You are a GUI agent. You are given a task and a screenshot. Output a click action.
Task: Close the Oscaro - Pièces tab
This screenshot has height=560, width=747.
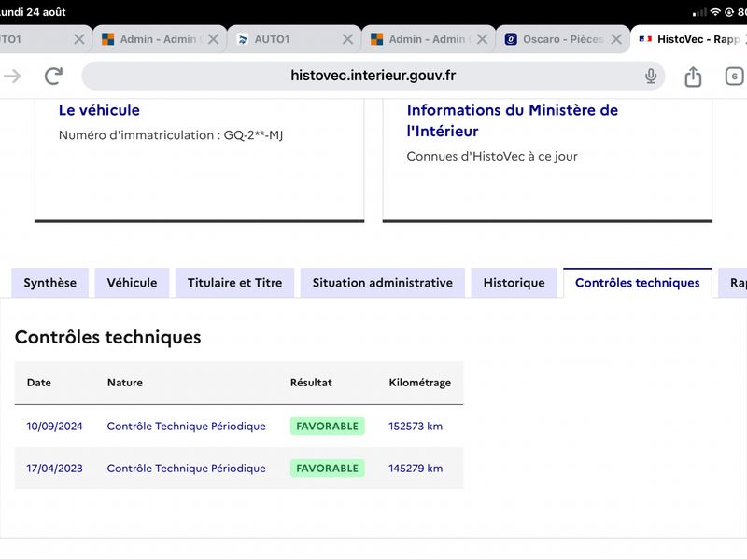[616, 39]
